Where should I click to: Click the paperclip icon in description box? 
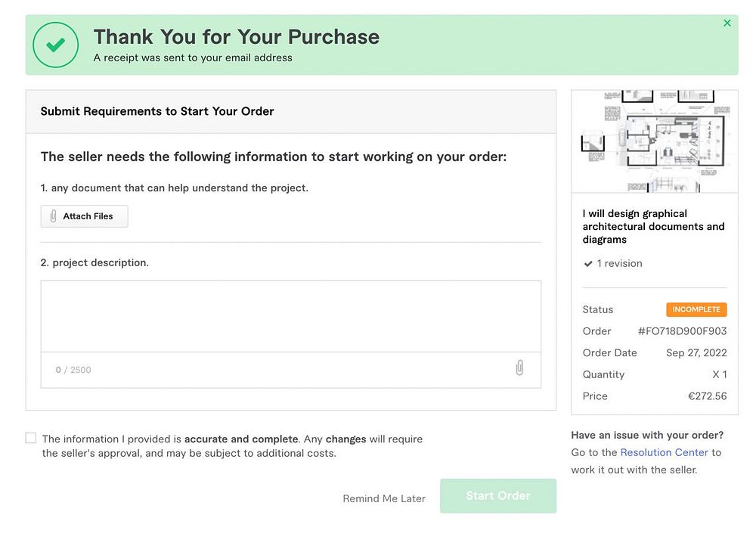(519, 368)
